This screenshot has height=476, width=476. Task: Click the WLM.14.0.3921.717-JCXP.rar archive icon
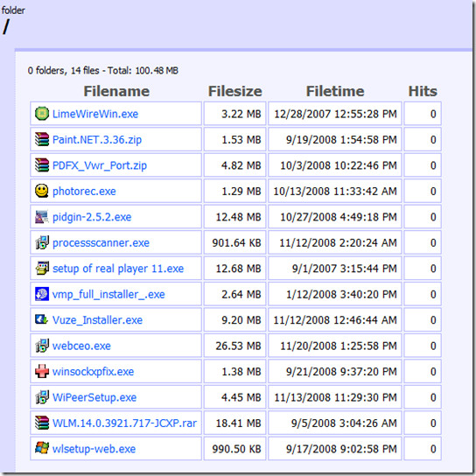tap(42, 423)
